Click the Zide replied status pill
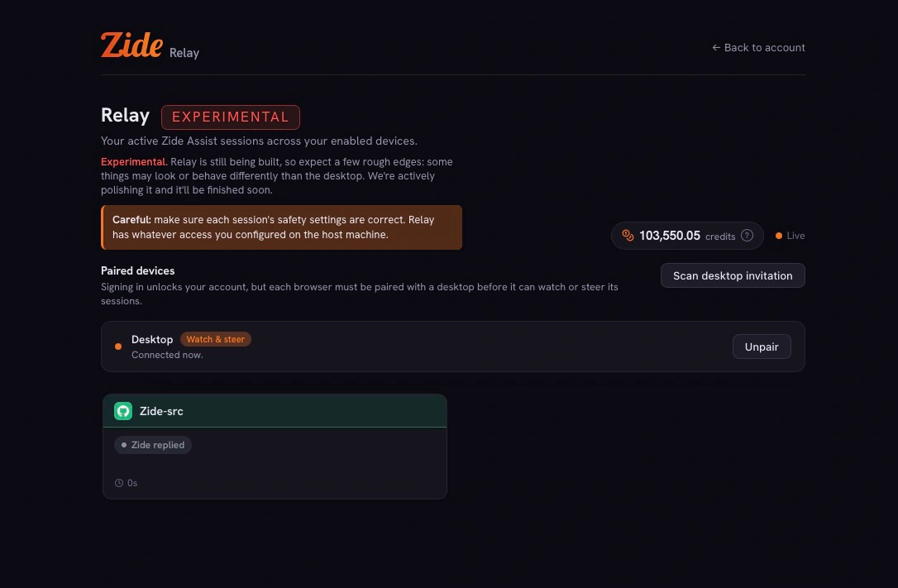This screenshot has width=898, height=588. pyautogui.click(x=153, y=445)
